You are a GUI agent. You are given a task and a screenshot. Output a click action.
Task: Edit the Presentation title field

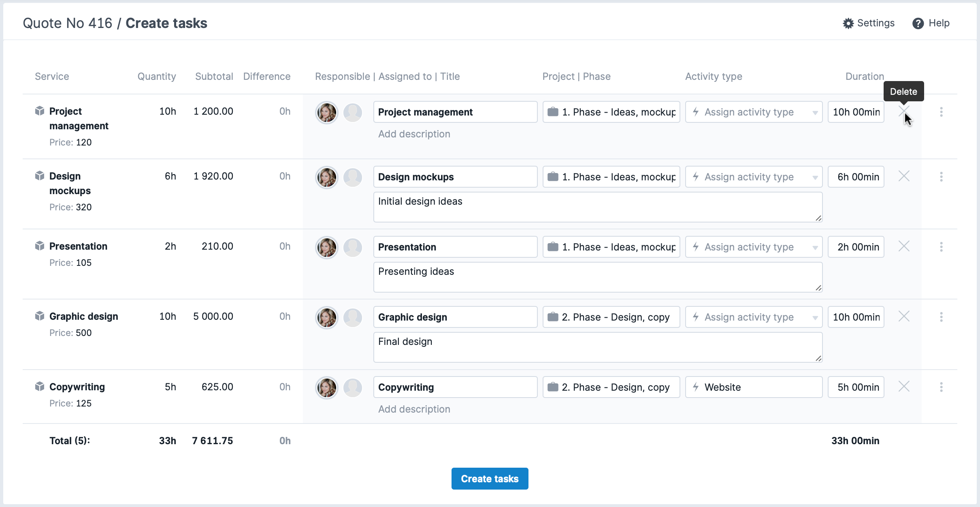pyautogui.click(x=455, y=247)
